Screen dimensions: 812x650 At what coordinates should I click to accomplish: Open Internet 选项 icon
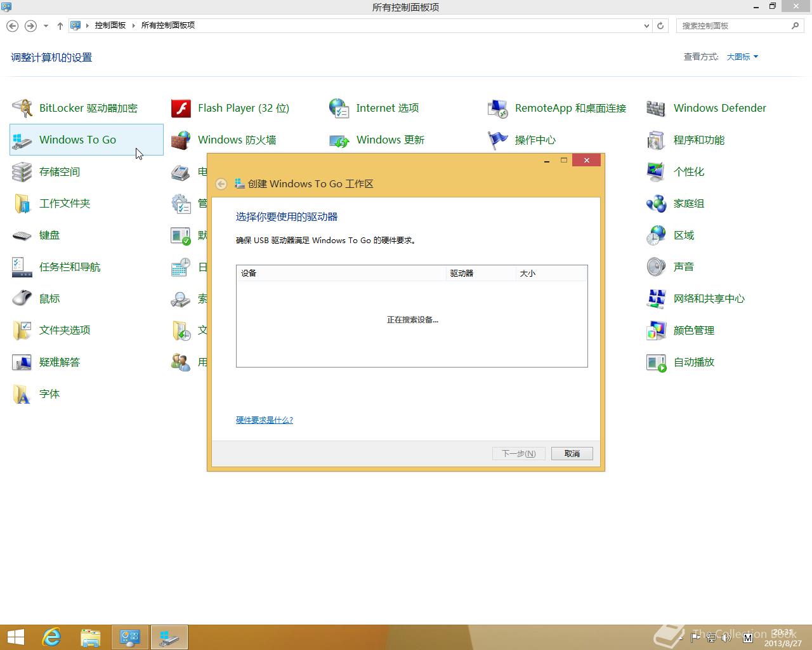[339, 108]
